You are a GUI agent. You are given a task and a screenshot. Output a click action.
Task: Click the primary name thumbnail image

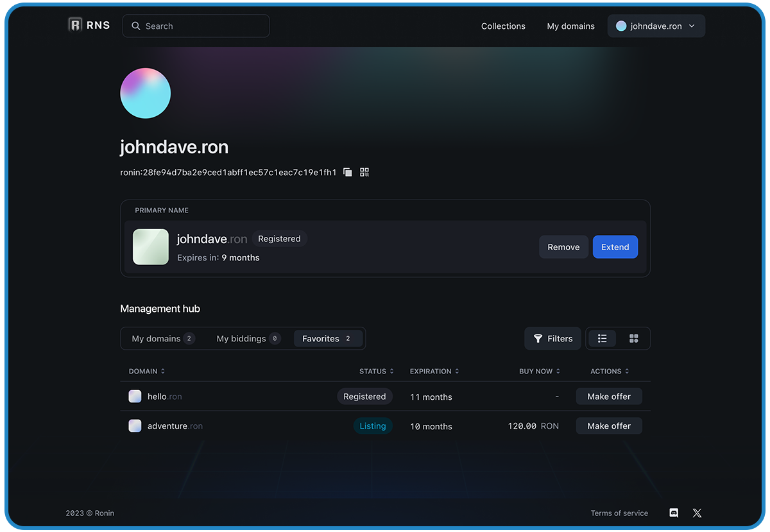151,247
